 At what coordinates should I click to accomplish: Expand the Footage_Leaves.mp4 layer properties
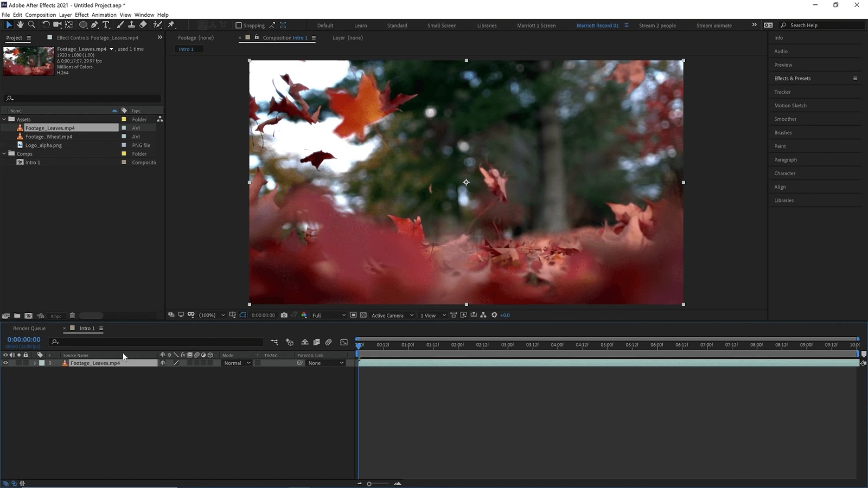(35, 363)
